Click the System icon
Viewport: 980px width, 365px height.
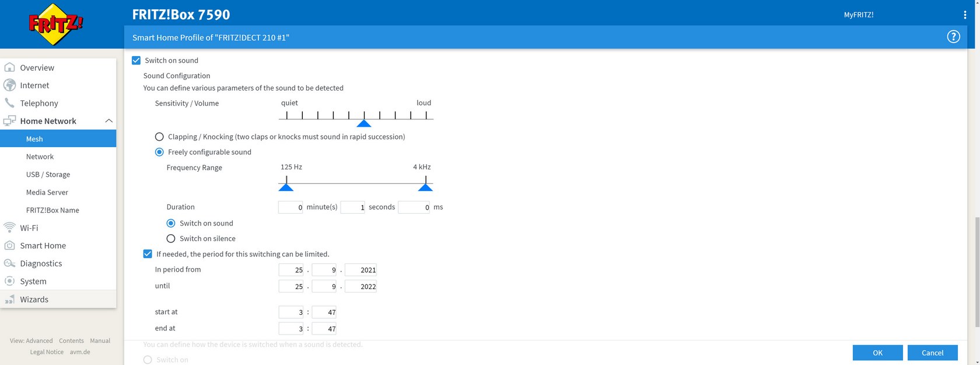(9, 281)
